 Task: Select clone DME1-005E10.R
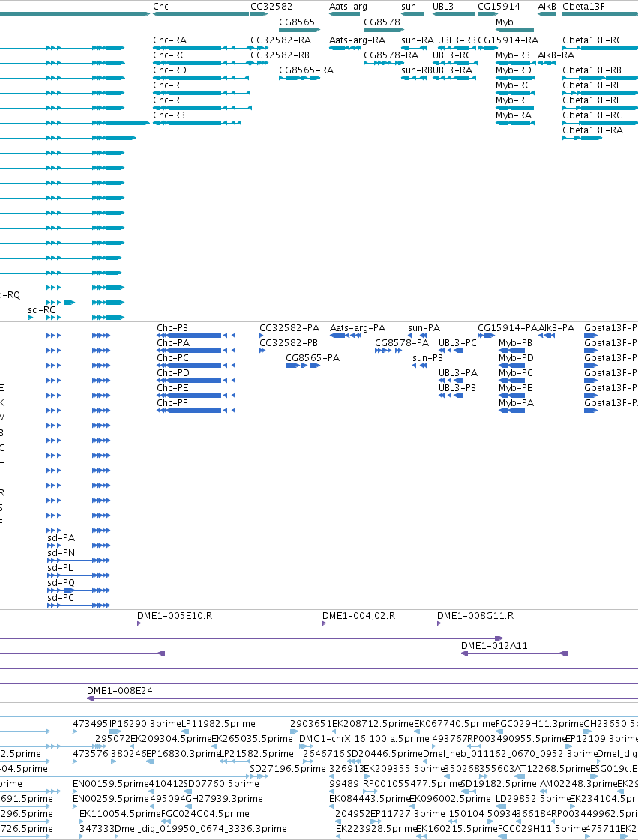tap(175, 616)
